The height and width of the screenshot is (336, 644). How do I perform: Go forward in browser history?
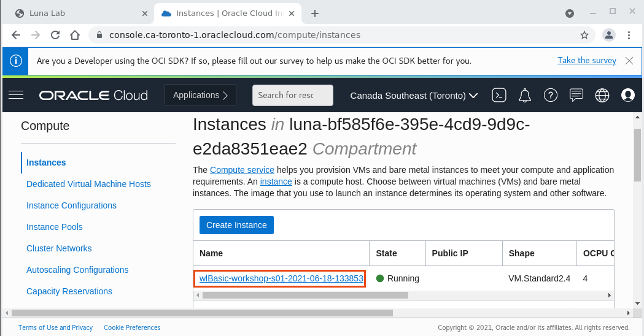tap(36, 36)
